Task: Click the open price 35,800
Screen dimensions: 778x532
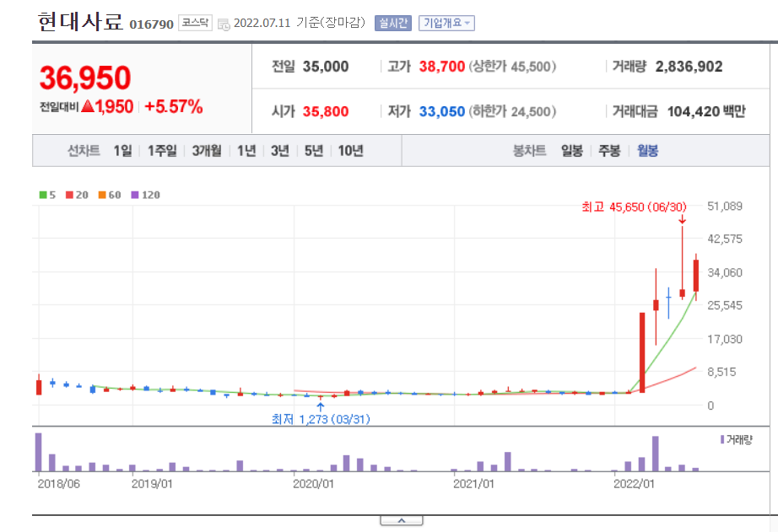Action: tap(326, 111)
